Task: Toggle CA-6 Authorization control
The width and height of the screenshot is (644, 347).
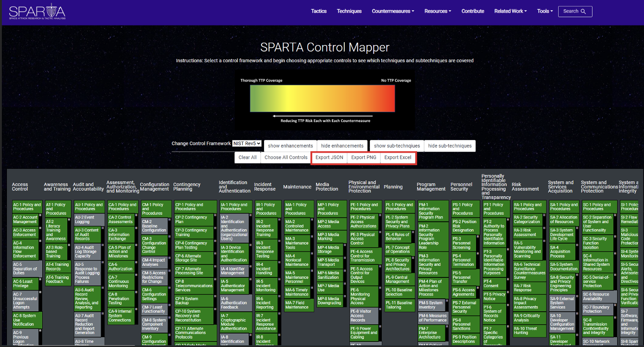Action: (121, 266)
